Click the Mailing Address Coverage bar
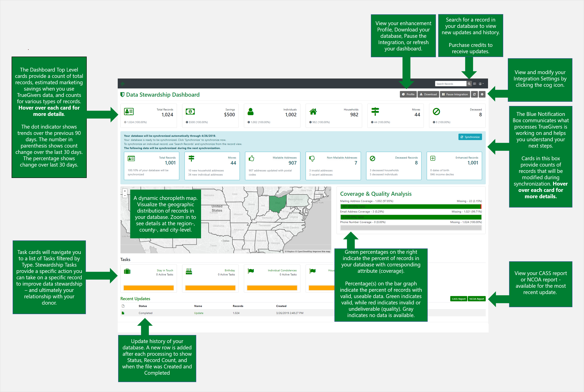Screen dimensions: 584x392 coord(411,206)
